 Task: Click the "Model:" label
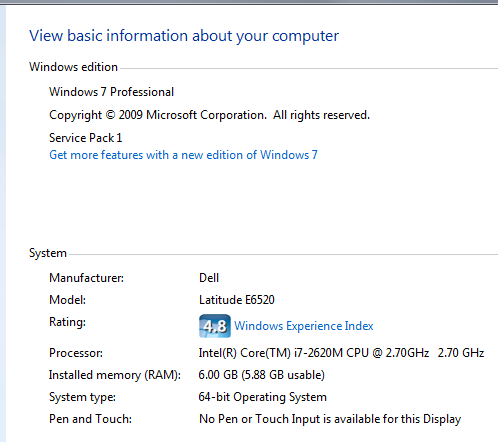68,300
